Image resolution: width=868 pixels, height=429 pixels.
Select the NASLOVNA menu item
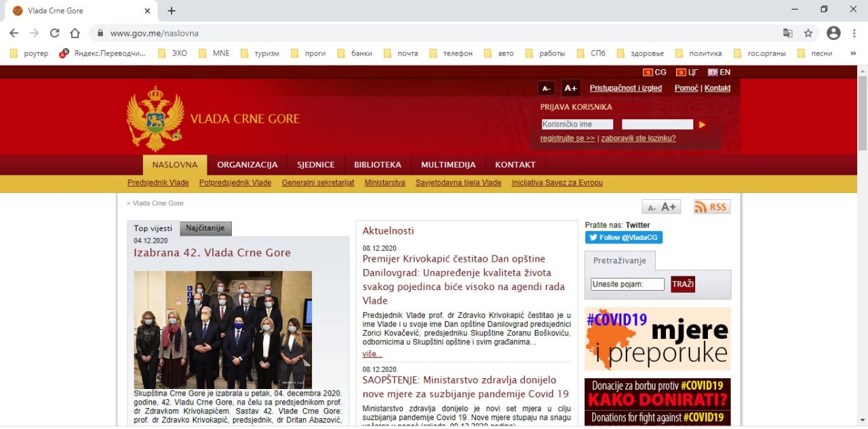point(175,165)
